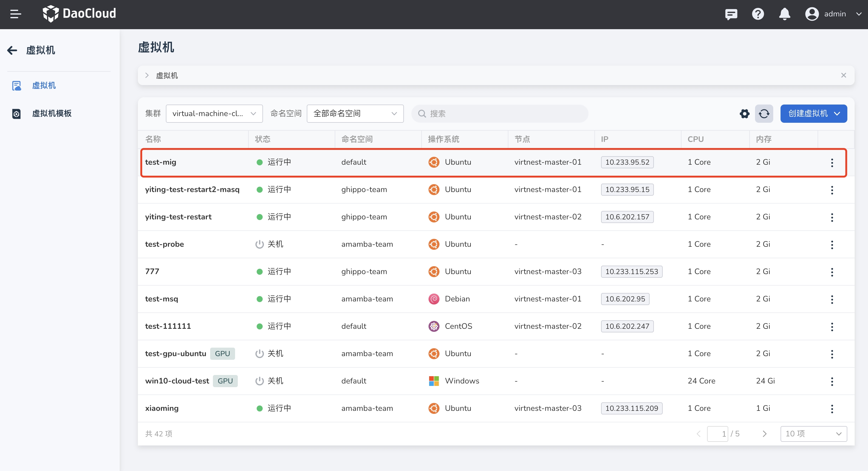
Task: Open the yiting-test-restart VM link
Action: 178,217
